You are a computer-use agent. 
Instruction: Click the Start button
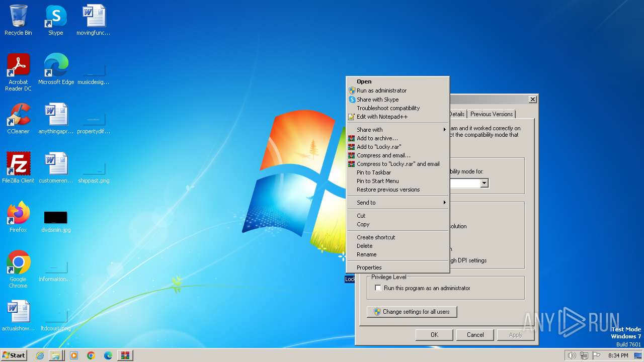(x=14, y=355)
